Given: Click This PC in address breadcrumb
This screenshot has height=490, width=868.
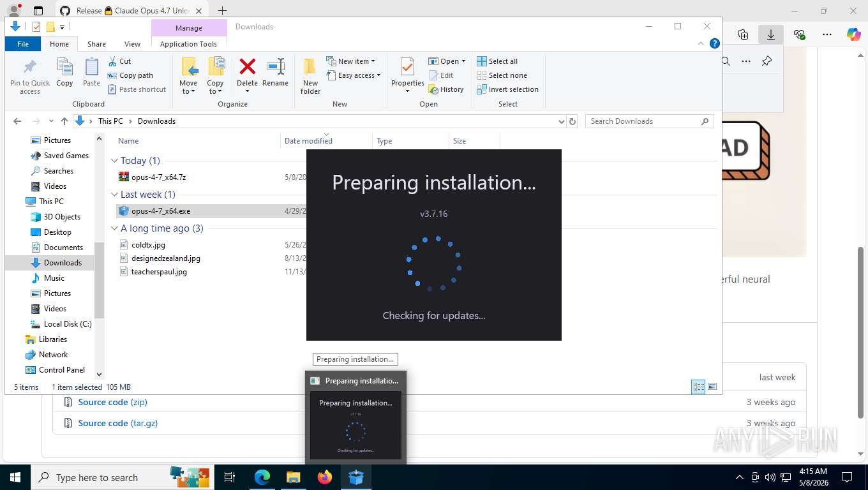Looking at the screenshot, I should (110, 121).
